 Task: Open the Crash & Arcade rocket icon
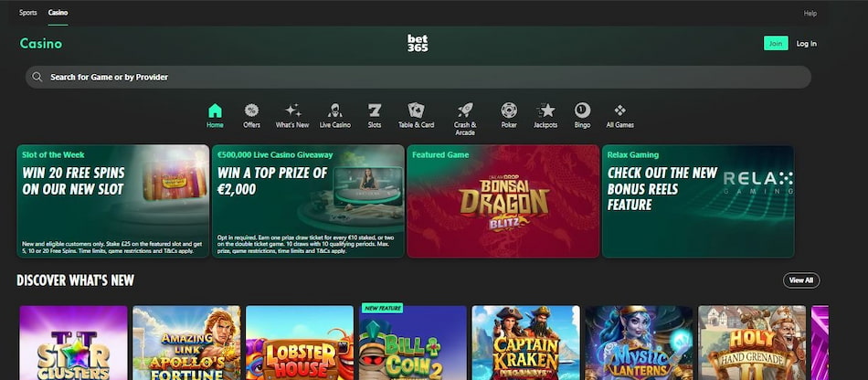click(465, 111)
